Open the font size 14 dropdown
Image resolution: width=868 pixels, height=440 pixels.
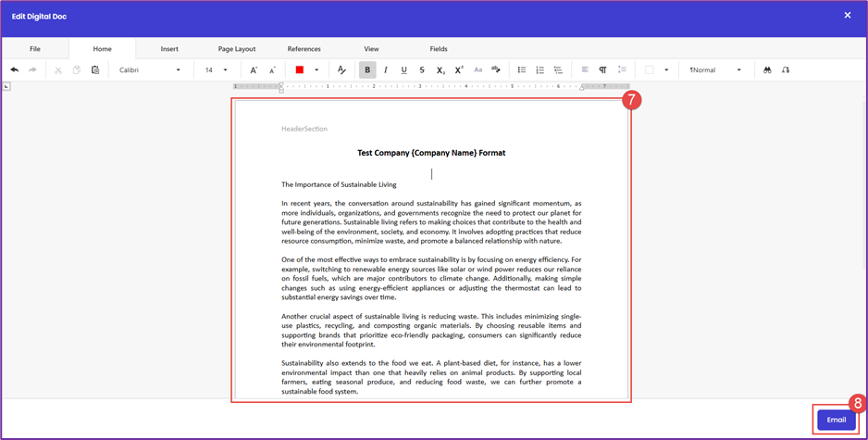tap(225, 70)
